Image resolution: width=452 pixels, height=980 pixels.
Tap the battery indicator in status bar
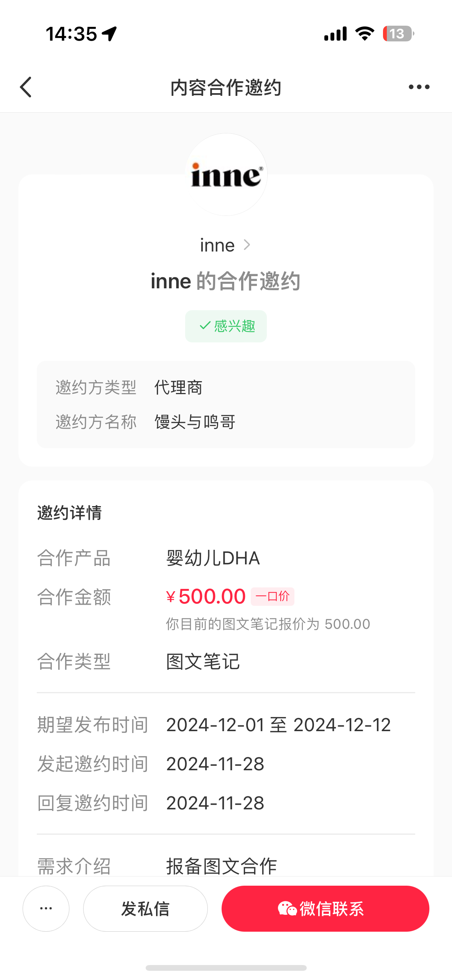click(398, 34)
